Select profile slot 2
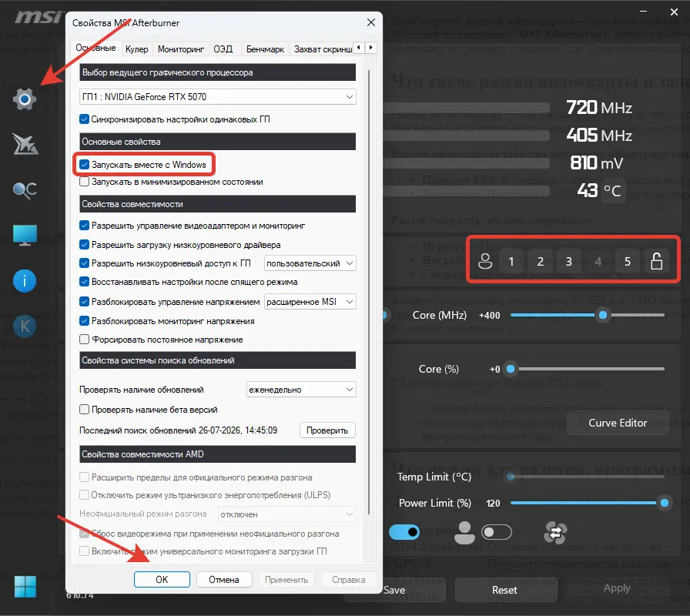 pyautogui.click(x=541, y=262)
